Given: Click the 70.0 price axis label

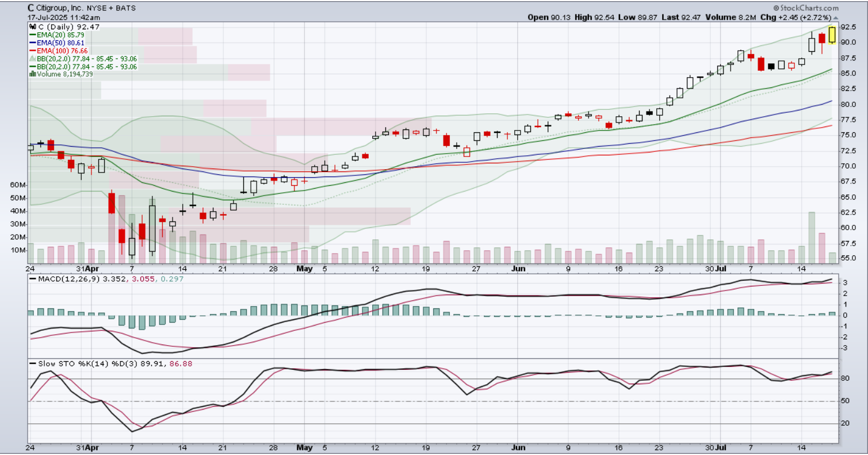Looking at the screenshot, I should (848, 166).
